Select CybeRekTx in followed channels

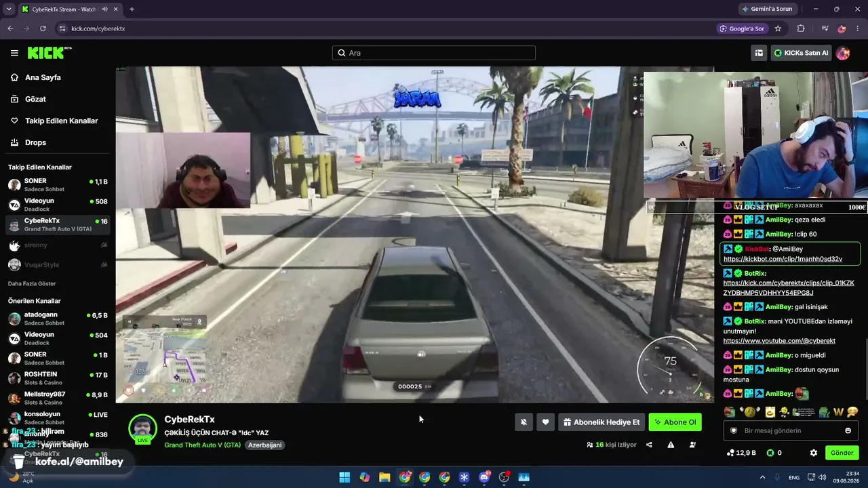(x=58, y=224)
